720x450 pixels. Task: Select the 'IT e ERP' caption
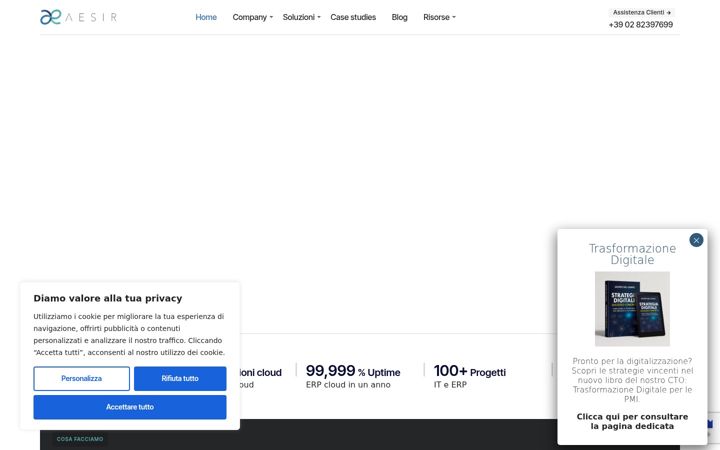click(450, 385)
